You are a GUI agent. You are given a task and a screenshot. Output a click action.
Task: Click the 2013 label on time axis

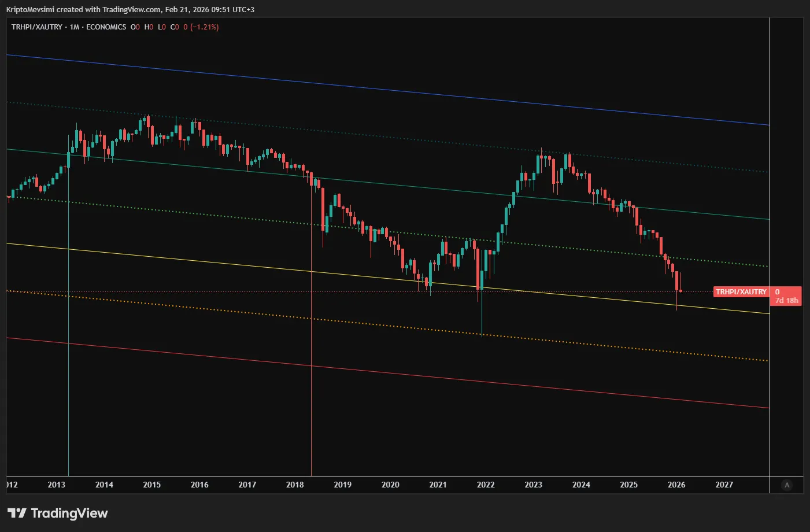[x=56, y=485]
